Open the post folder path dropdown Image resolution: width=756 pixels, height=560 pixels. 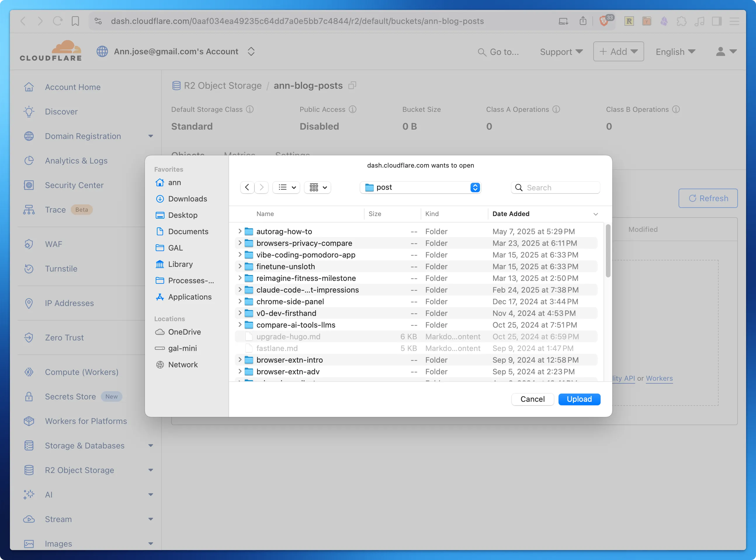tap(474, 187)
